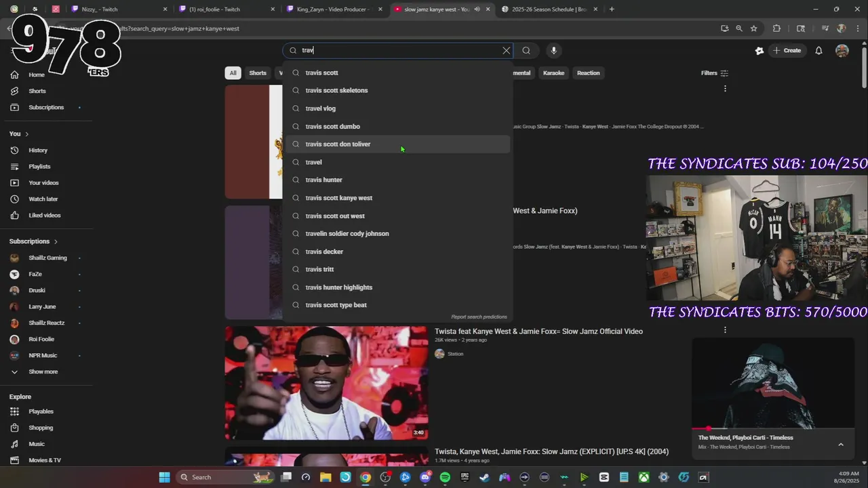Select the Shorts filter chip
Screen dimensions: 868x488
(258, 73)
